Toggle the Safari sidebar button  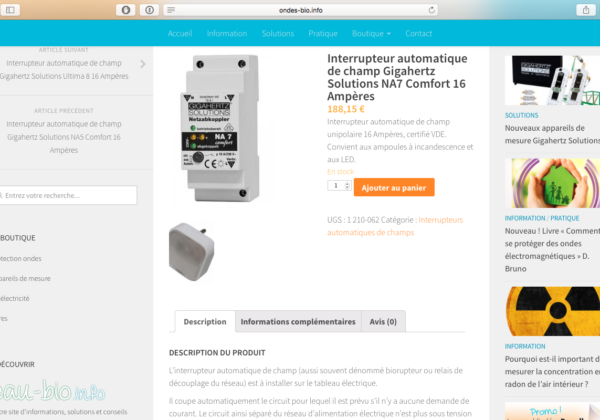(x=10, y=10)
